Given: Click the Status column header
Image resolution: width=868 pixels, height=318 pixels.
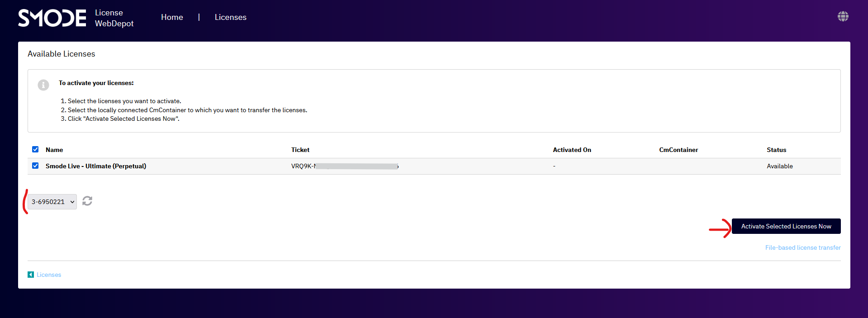Looking at the screenshot, I should (776, 150).
